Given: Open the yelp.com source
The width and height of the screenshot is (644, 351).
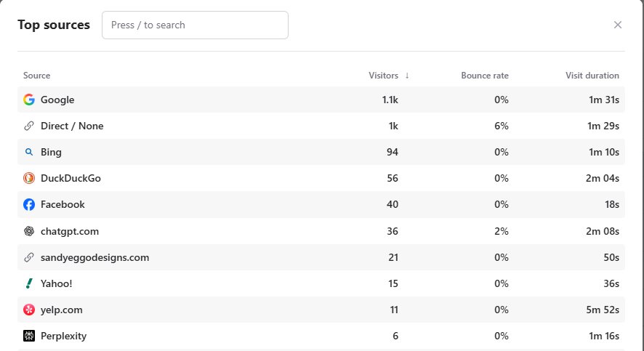Looking at the screenshot, I should pyautogui.click(x=61, y=310).
